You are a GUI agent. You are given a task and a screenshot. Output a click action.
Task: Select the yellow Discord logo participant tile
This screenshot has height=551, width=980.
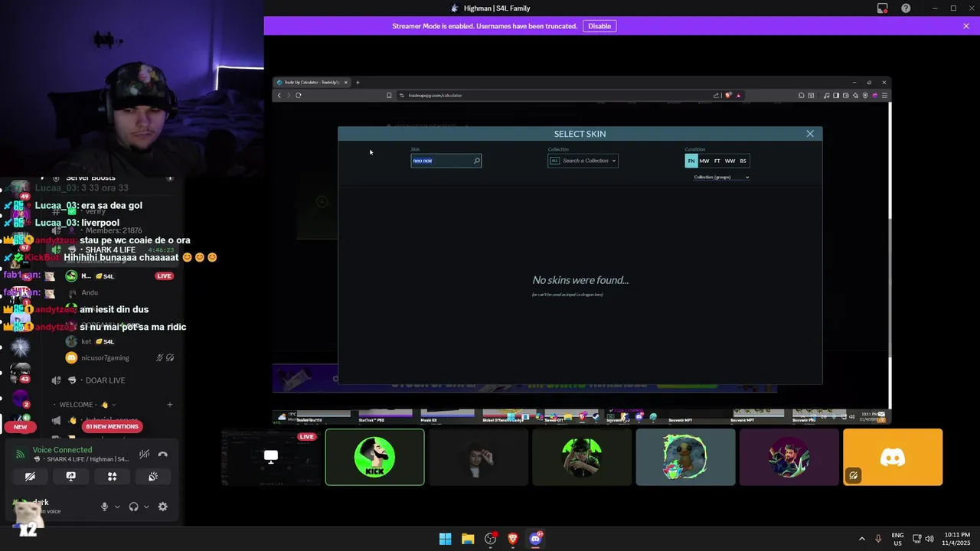[x=893, y=457]
